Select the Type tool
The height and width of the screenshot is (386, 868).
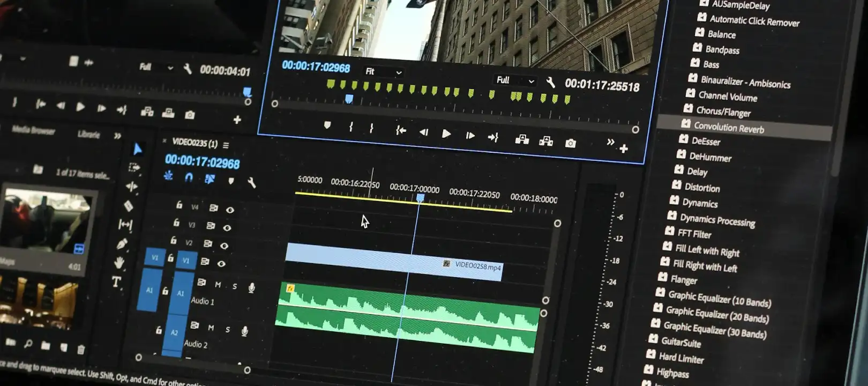[x=116, y=282]
